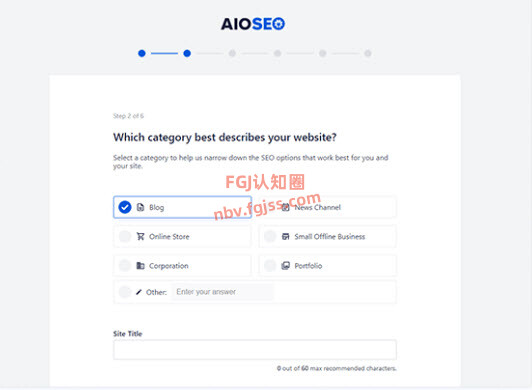Click the Portfolio images icon
This screenshot has width=532, height=390.
point(286,265)
